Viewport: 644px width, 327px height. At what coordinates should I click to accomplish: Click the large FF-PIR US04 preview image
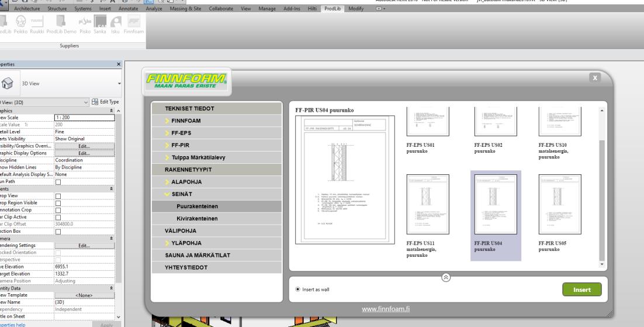(x=345, y=180)
